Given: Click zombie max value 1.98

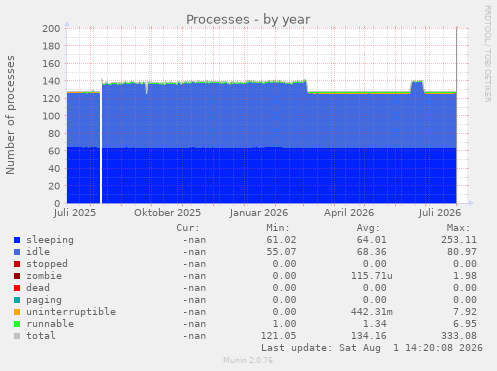Looking at the screenshot, I should [465, 276].
